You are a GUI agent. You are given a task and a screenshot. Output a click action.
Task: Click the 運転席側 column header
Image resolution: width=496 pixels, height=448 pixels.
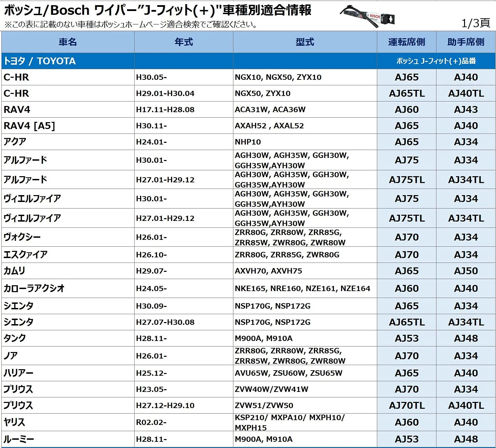tap(407, 42)
